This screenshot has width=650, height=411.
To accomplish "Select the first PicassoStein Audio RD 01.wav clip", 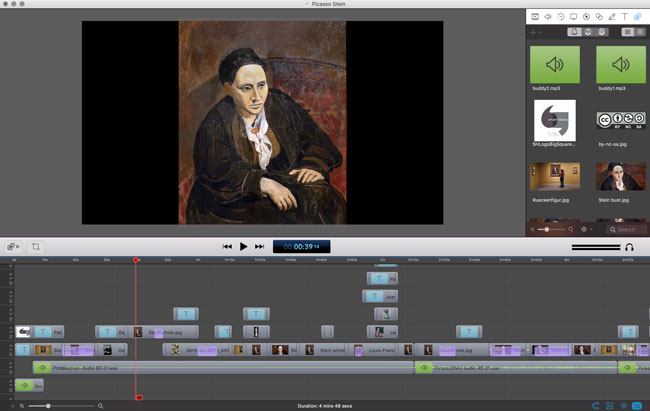I will (x=223, y=367).
